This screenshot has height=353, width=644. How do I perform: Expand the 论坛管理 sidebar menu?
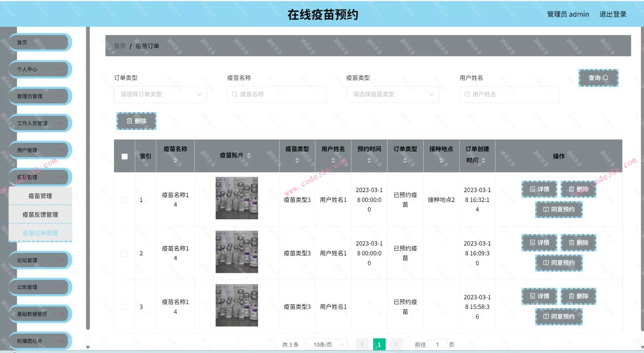[x=40, y=260]
